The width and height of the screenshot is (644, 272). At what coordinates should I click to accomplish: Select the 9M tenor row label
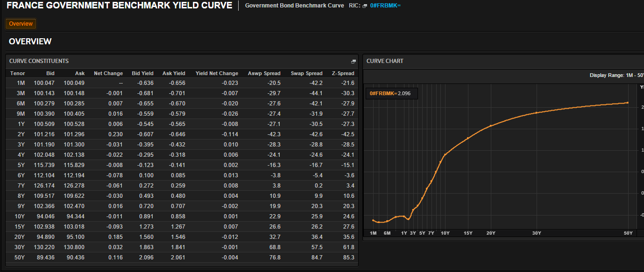(21, 114)
